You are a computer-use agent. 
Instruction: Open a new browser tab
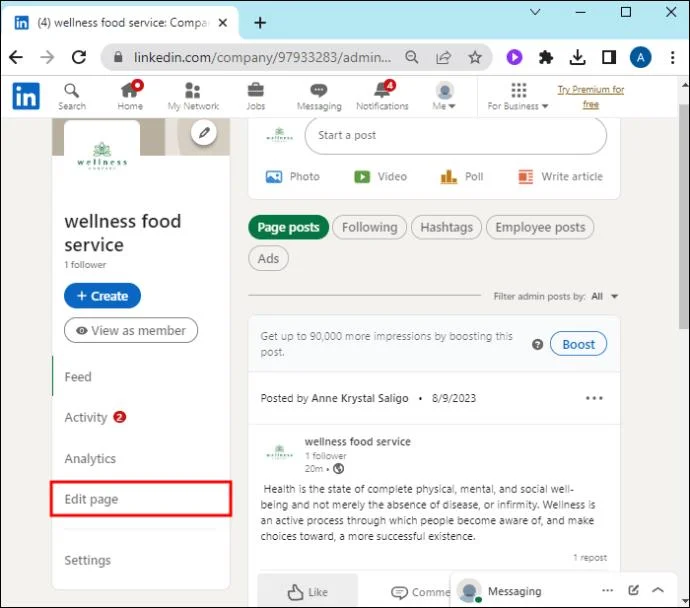(x=260, y=22)
